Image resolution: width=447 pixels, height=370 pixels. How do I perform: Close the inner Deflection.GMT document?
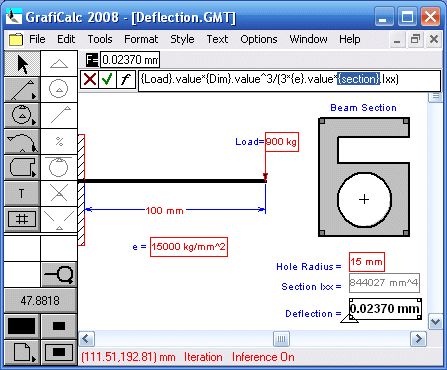[x=434, y=40]
